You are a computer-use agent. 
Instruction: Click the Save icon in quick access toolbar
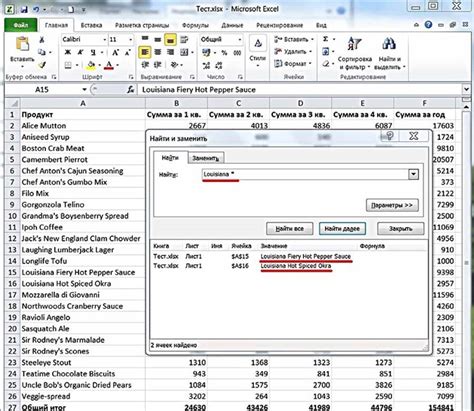click(24, 10)
